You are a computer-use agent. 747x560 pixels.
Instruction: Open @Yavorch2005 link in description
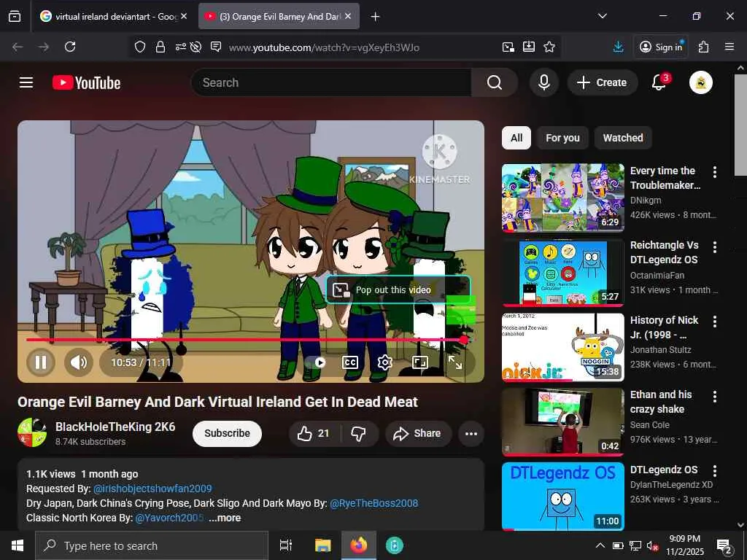169,518
